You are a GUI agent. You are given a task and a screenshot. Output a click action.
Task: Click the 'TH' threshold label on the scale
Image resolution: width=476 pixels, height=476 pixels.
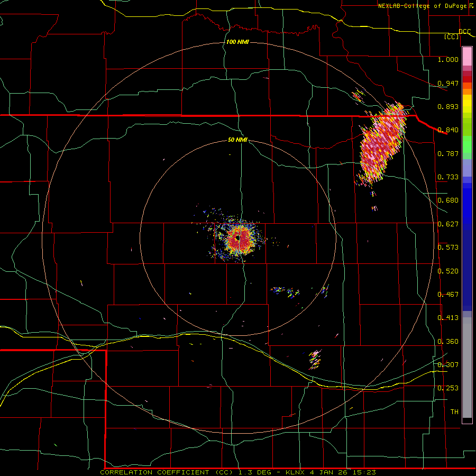pyautogui.click(x=454, y=412)
